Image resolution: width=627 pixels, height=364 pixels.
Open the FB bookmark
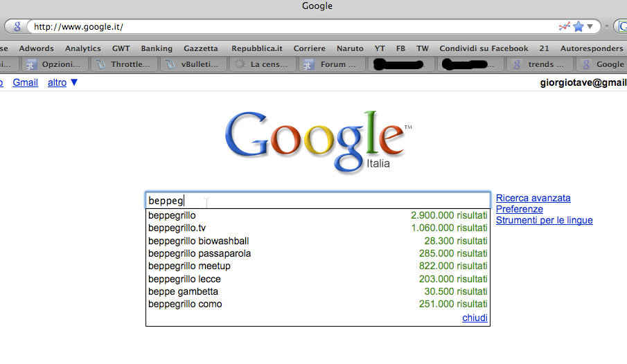coord(400,48)
